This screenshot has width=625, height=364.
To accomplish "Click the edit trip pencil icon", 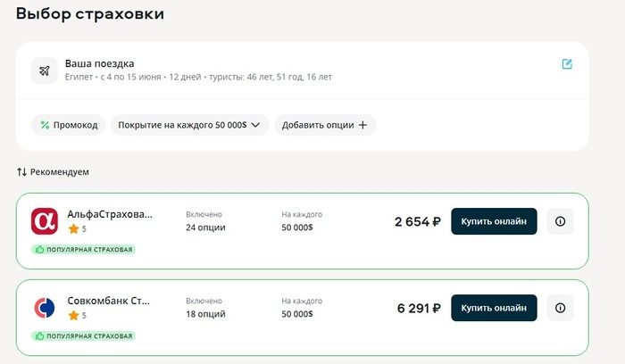I will [567, 63].
